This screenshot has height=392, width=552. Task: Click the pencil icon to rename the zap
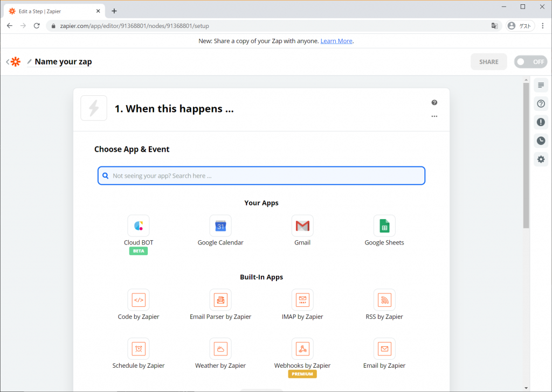30,61
